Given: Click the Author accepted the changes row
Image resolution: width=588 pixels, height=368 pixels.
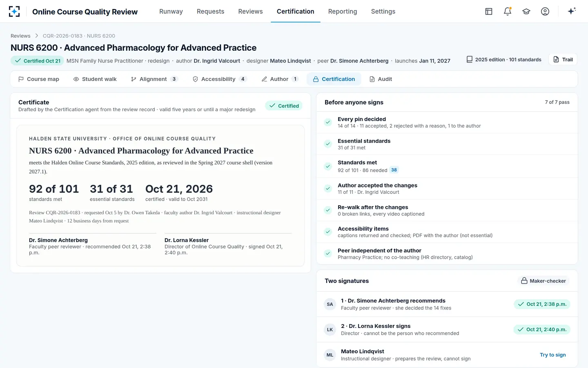Looking at the screenshot, I should click(447, 188).
